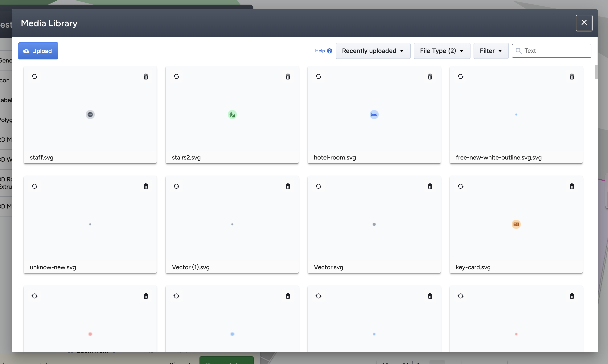Image resolution: width=608 pixels, height=364 pixels.
Task: Replace the Vector (1).svg image
Action: [x=176, y=186]
